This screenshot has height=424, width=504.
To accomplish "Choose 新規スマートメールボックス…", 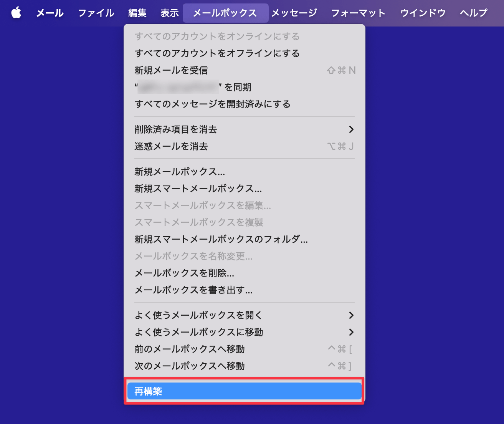I will [245, 189].
